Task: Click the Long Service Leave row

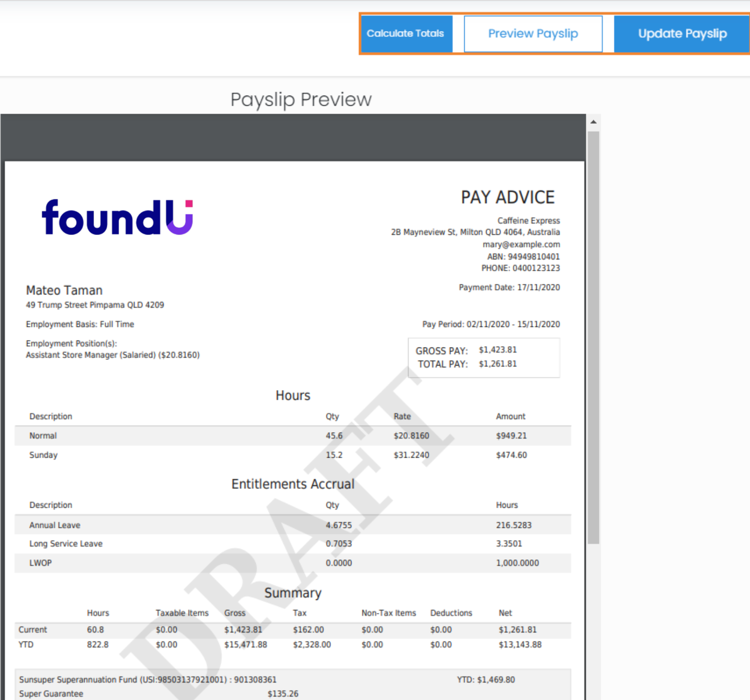Action: coord(292,544)
